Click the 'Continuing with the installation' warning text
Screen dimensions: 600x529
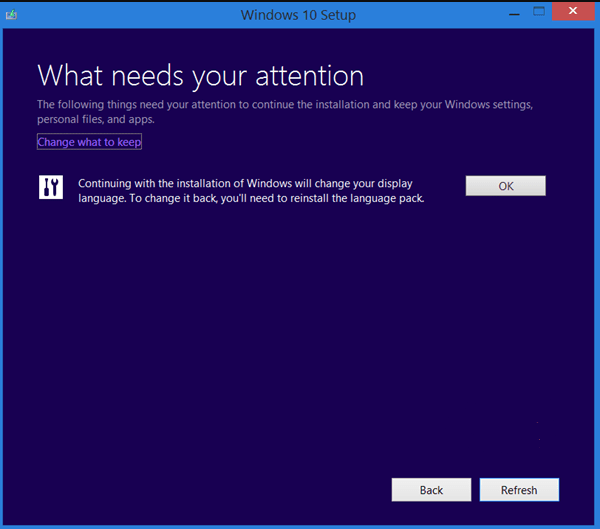pos(251,191)
